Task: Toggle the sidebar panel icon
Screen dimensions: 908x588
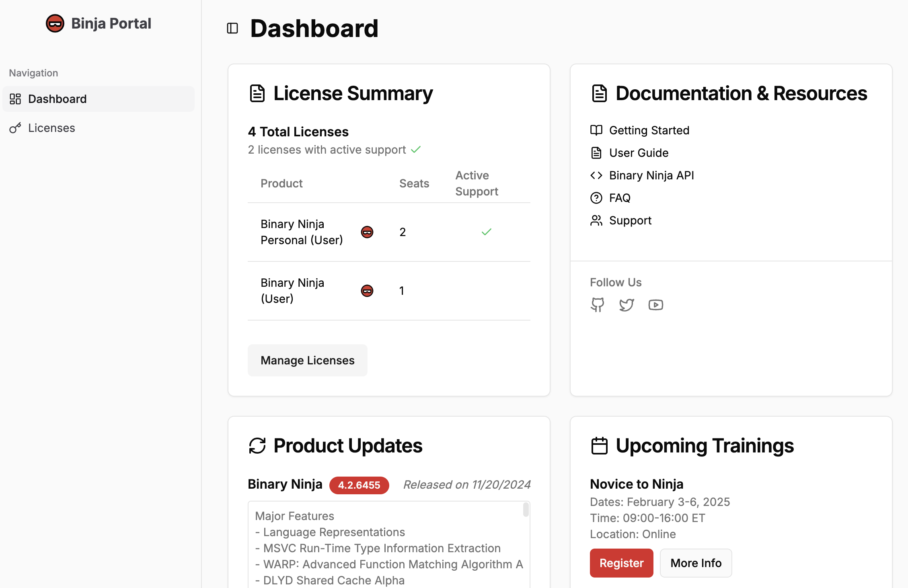Action: 232,28
